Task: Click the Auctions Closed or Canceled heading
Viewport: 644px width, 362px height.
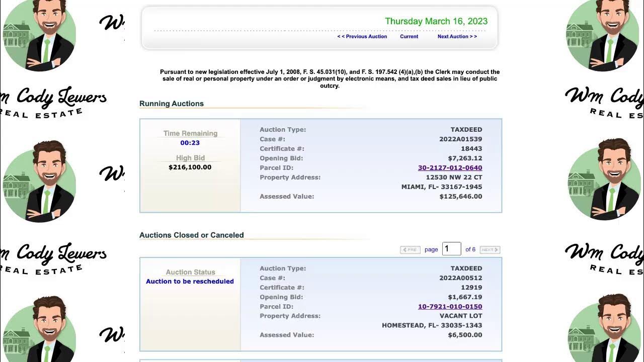Action: (x=192, y=235)
